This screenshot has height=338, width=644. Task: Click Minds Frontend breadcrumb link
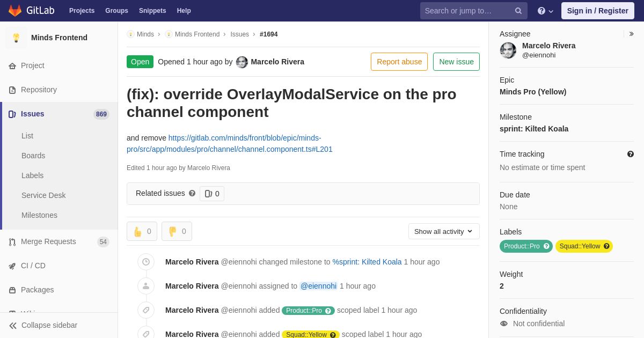pyautogui.click(x=197, y=34)
